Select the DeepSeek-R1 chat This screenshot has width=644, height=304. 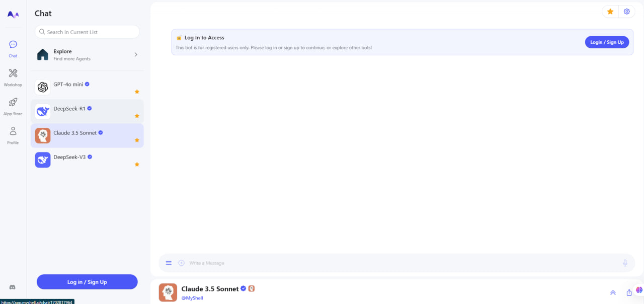pyautogui.click(x=87, y=111)
